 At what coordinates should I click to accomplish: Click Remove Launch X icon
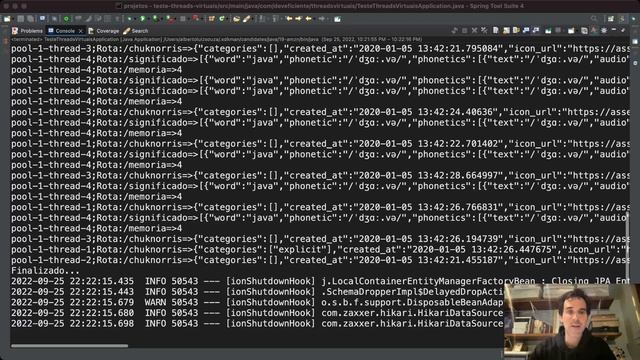pyautogui.click(x=475, y=30)
